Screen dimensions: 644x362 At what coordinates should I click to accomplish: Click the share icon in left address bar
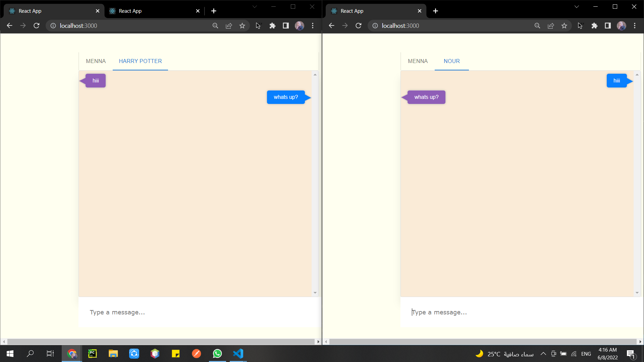(229, 25)
